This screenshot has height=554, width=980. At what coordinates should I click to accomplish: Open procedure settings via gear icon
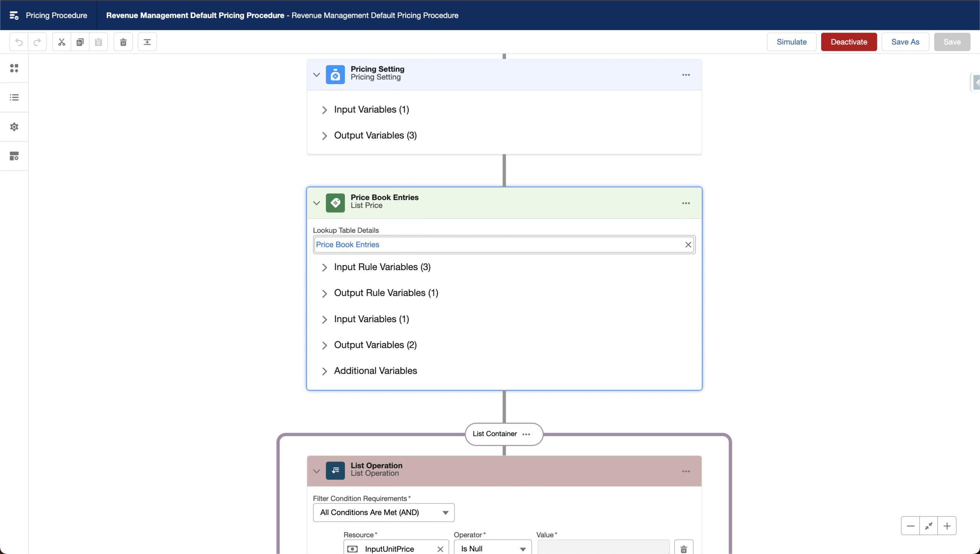(14, 126)
